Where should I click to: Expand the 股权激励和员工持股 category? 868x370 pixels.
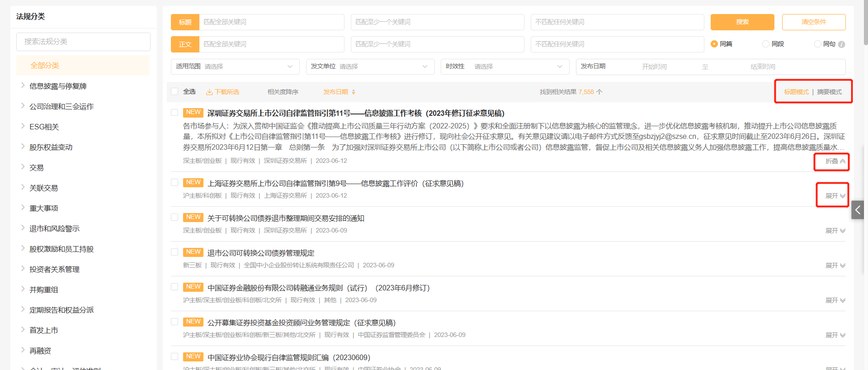[23, 248]
